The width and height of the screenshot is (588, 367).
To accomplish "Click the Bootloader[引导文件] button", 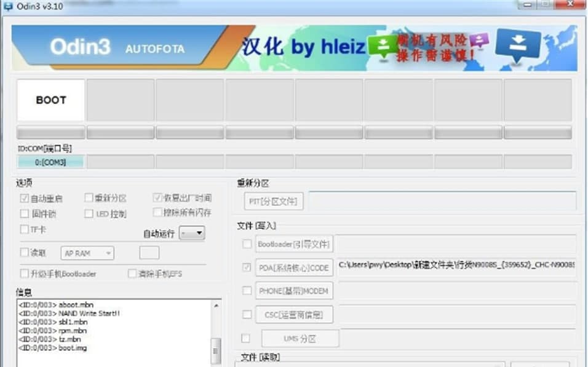I will tap(294, 244).
